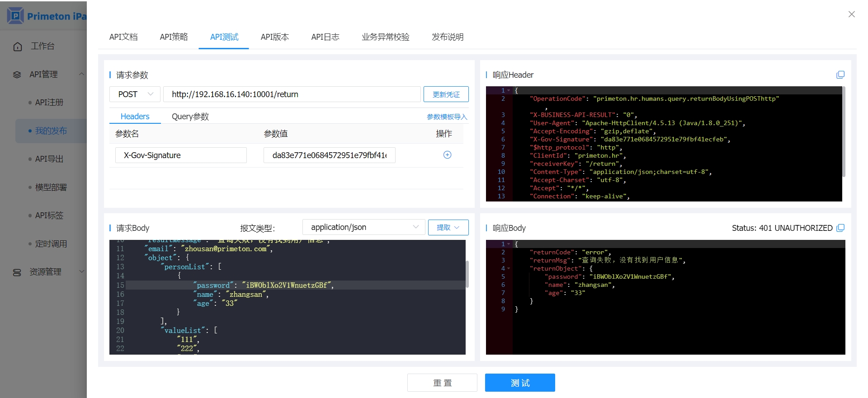Click the API管理 layers icon

point(17,75)
